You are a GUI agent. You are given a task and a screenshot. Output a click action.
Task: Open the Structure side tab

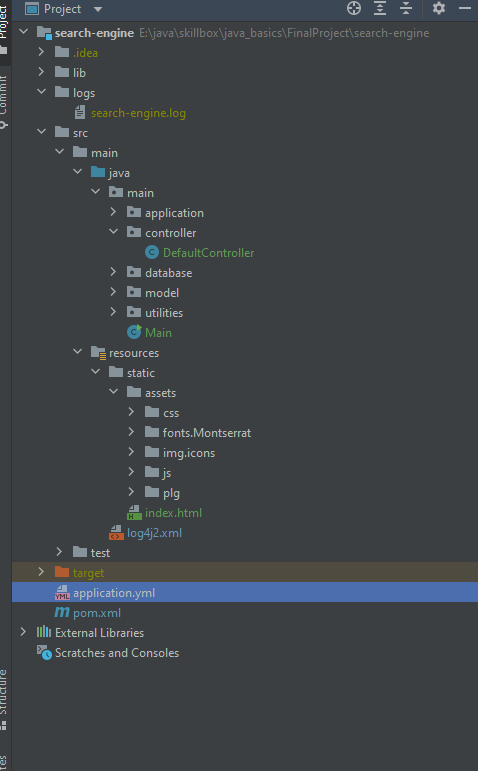coord(4,698)
